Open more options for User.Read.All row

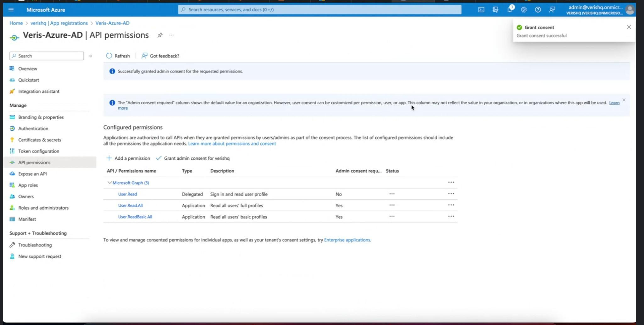point(451,205)
